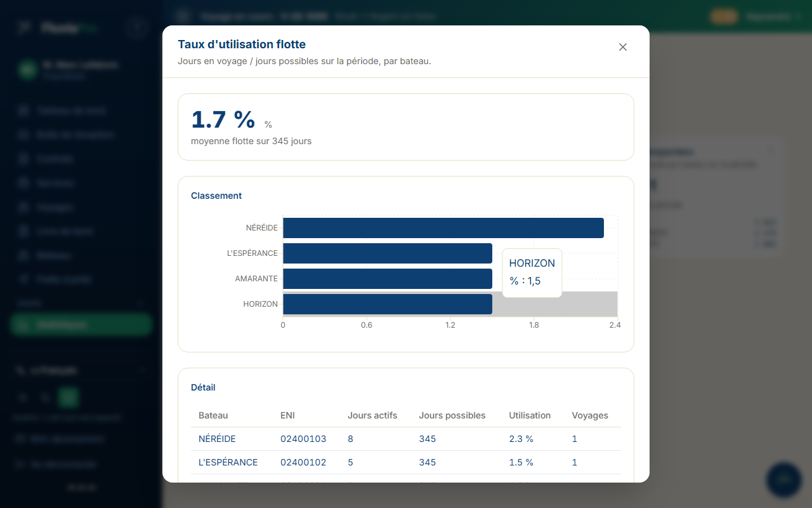Open the chat bubble in bottom-right corner

click(x=784, y=479)
